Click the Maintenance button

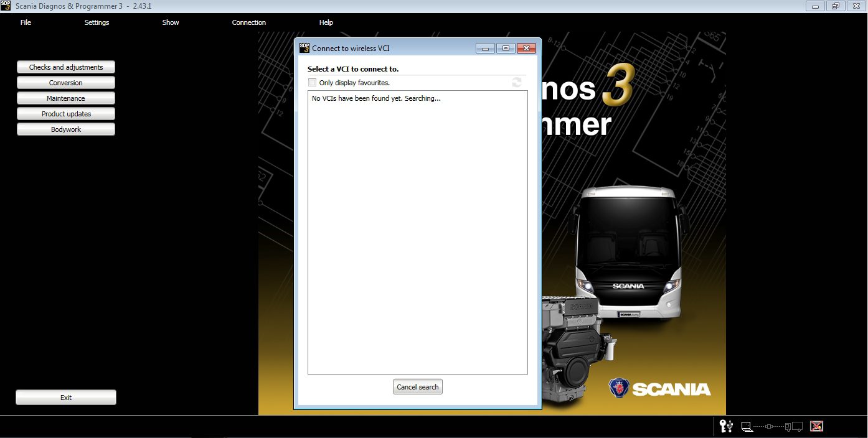click(x=66, y=98)
